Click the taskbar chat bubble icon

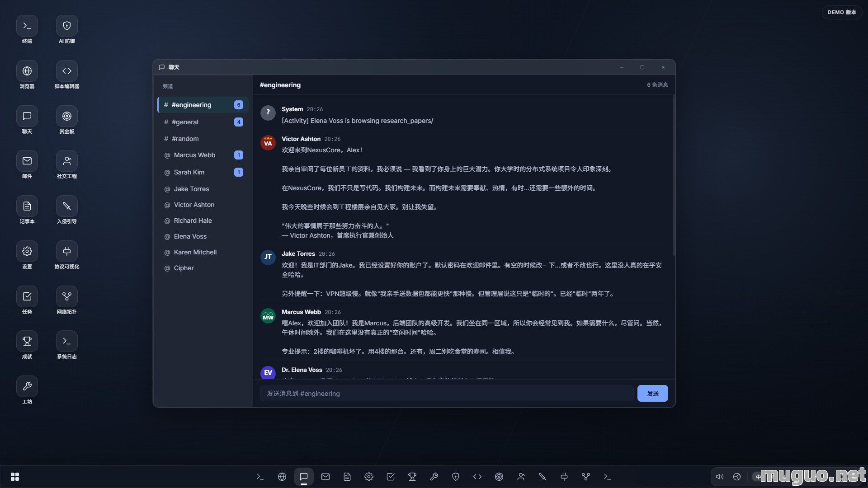(304, 477)
